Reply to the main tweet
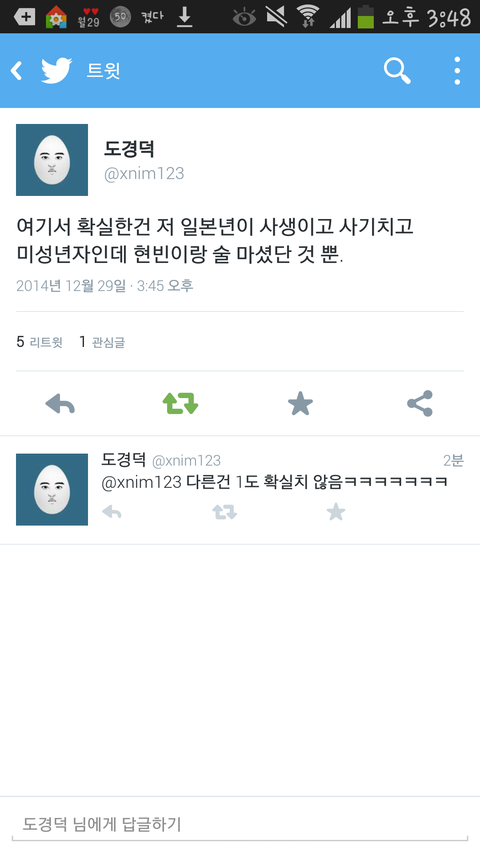This screenshot has width=480, height=853. [60, 404]
